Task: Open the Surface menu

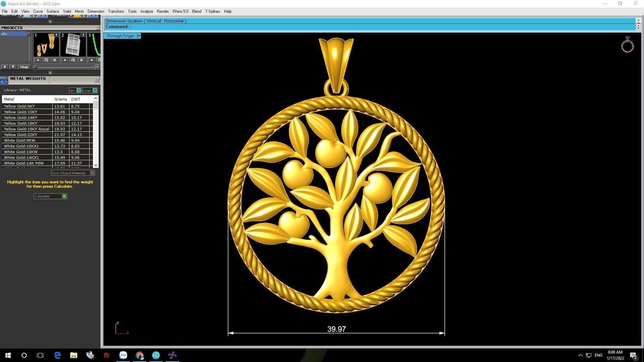Action: 53,11
